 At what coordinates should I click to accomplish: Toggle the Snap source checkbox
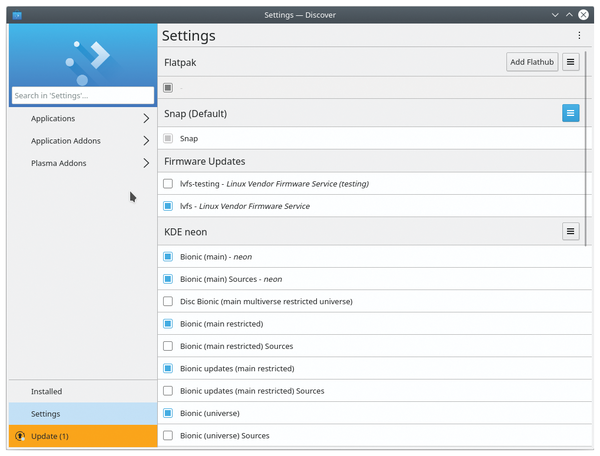point(168,138)
